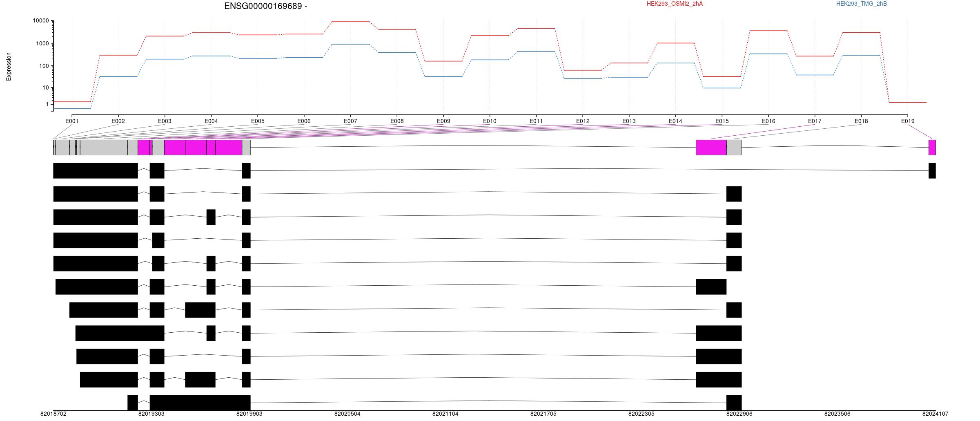
Task: Click genomic coordinate 82024107
Action: (x=935, y=414)
